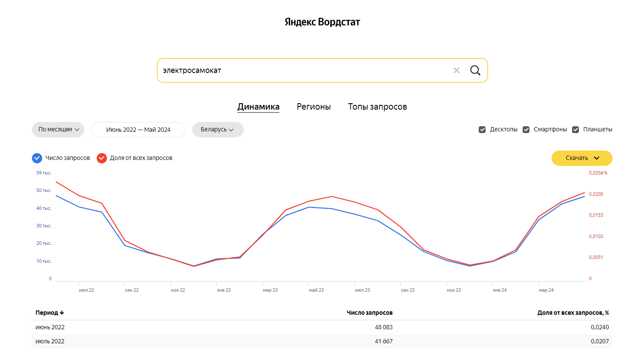
Task: Click the сен 22 axis label
Action: tap(132, 290)
